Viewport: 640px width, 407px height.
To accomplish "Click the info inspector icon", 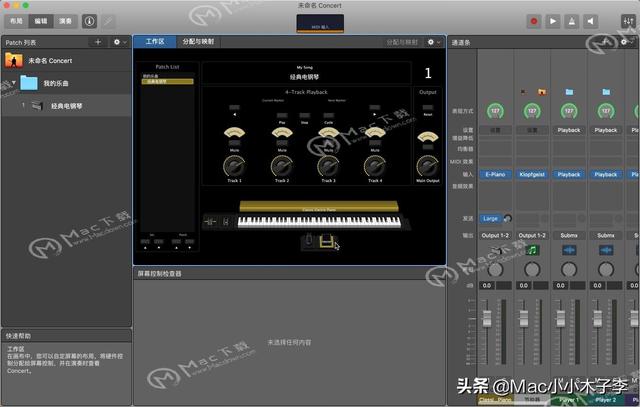I will coord(89,21).
